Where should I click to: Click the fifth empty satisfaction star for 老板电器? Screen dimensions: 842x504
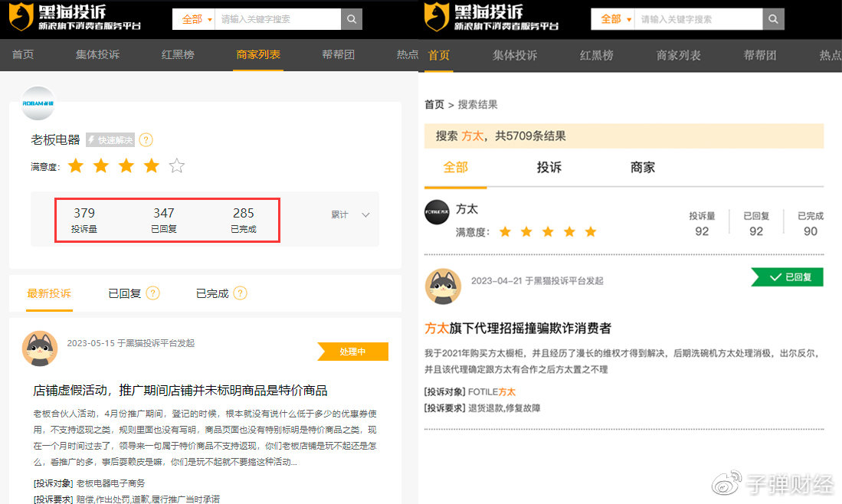pyautogui.click(x=177, y=166)
